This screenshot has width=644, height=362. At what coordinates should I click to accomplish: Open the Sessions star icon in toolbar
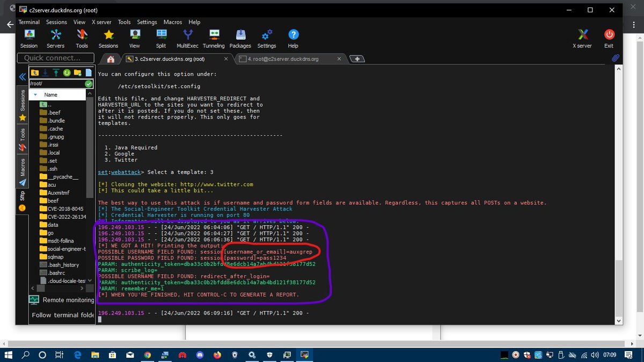[108, 39]
